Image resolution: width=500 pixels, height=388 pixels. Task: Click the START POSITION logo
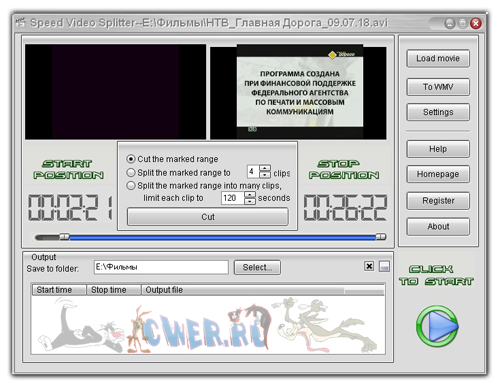69,169
